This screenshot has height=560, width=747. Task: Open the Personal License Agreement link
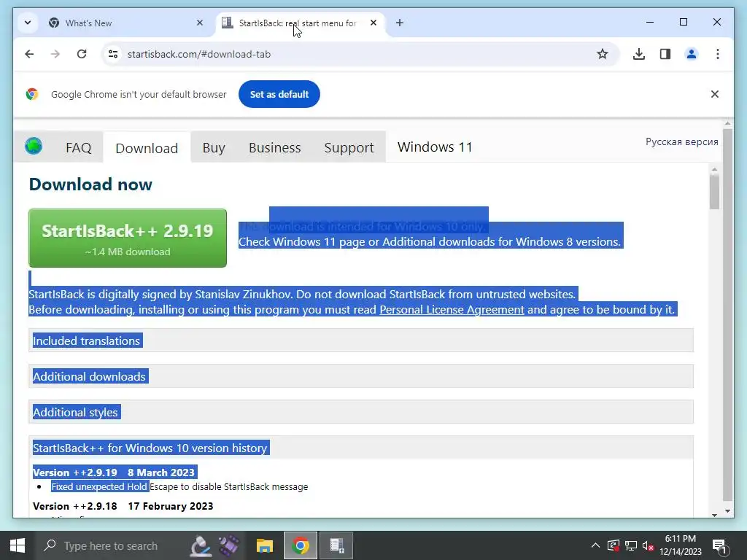point(452,310)
